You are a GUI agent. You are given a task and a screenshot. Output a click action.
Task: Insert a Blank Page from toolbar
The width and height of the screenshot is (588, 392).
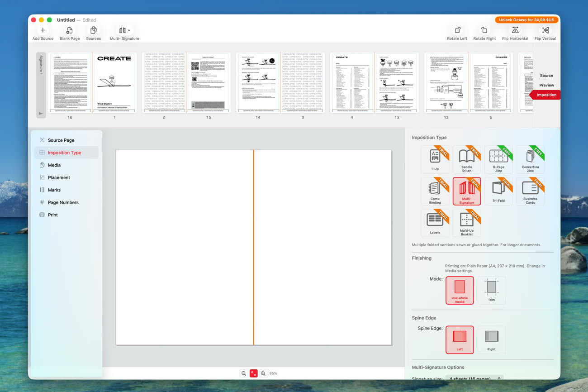(x=69, y=30)
